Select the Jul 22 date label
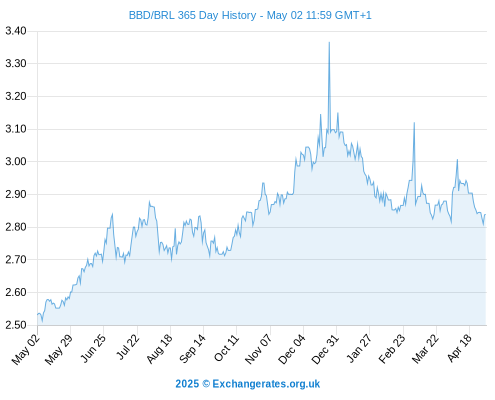 [x=128, y=347]
